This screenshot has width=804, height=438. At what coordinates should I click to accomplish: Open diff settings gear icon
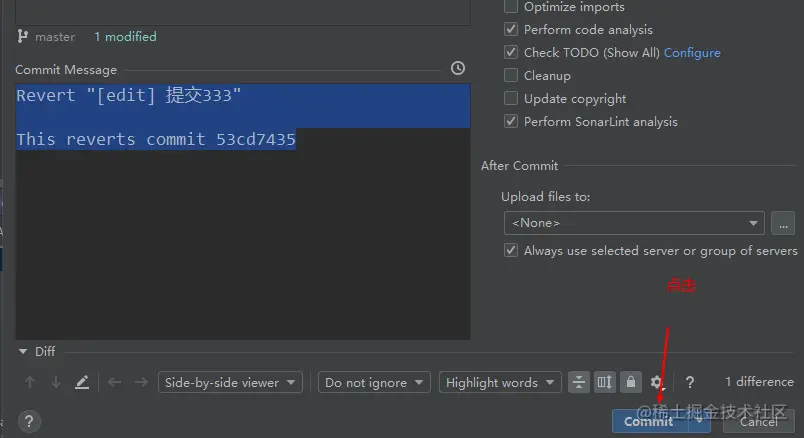656,382
